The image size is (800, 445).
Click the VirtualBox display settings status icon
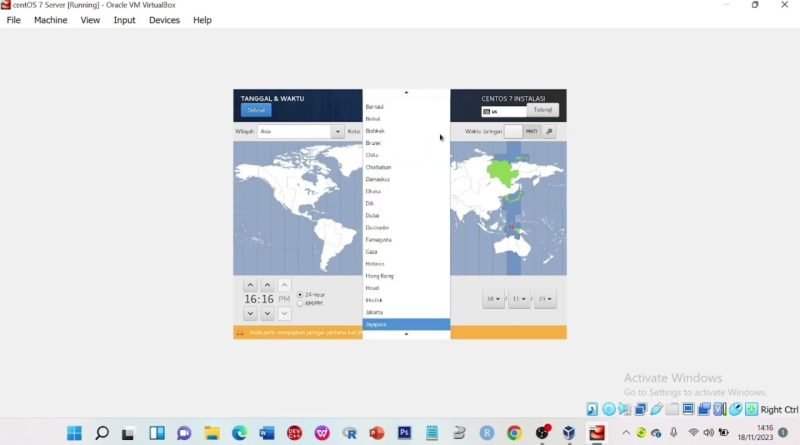[x=688, y=409]
